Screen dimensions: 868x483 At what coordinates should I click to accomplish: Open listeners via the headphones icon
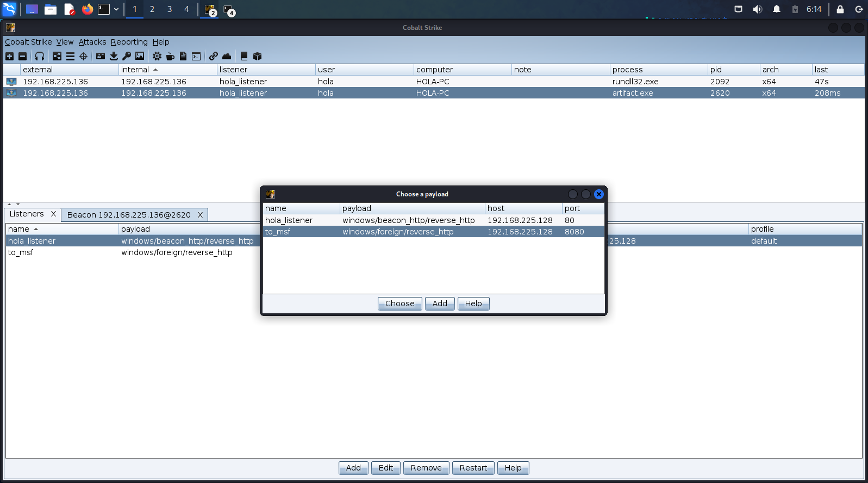40,56
